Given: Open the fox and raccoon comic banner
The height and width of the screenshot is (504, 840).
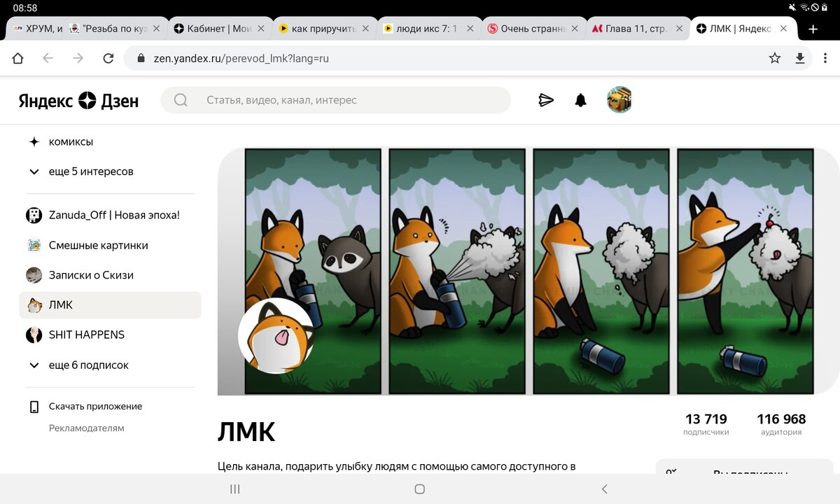Looking at the screenshot, I should [x=528, y=271].
